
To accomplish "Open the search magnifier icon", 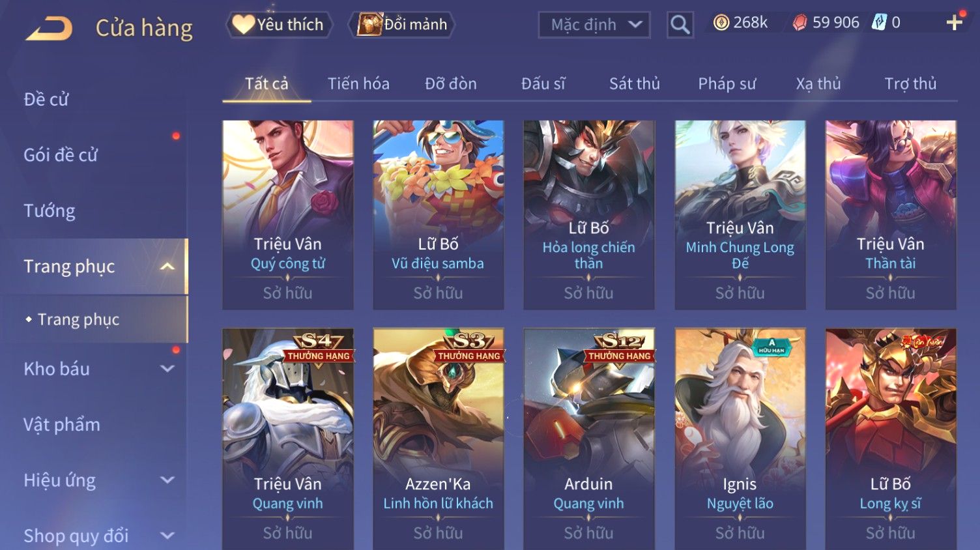I will [x=680, y=25].
